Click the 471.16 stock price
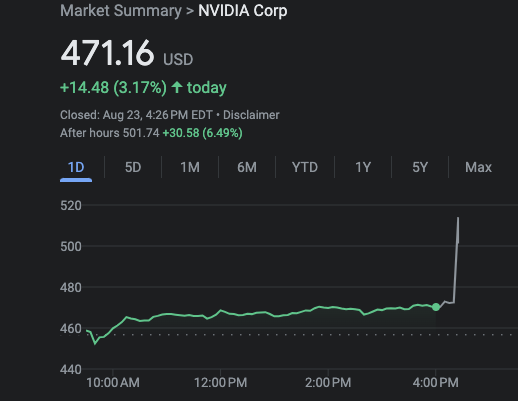This screenshot has width=518, height=401. pos(107,53)
